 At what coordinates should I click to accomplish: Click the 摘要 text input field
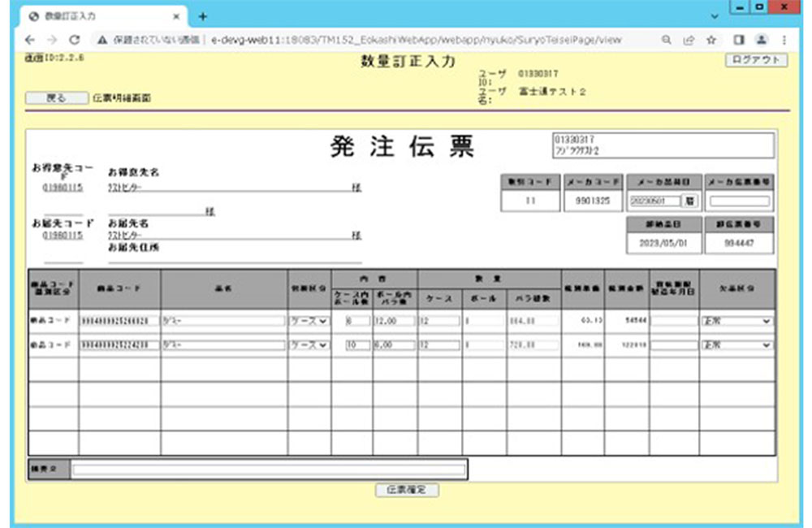tap(269, 470)
